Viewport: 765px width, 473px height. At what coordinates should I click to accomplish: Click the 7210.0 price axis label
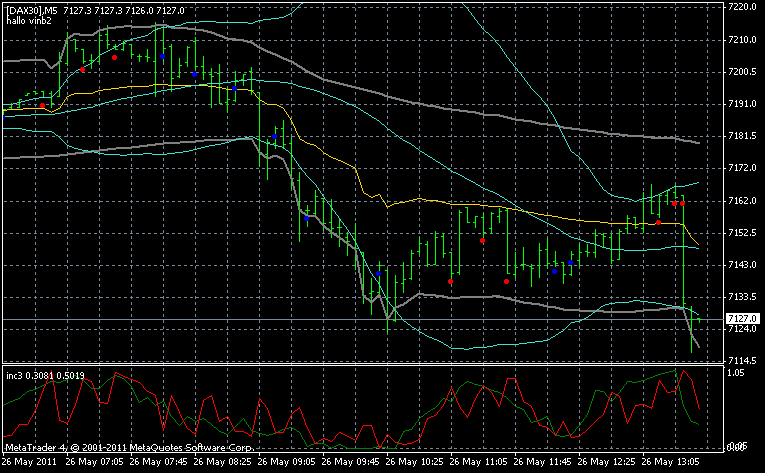pos(742,40)
